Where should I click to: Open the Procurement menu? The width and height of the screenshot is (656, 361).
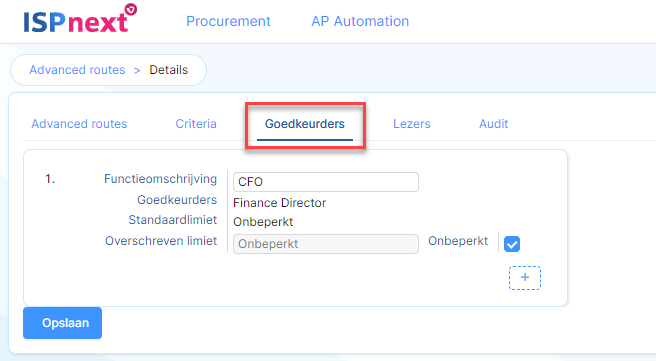pyautogui.click(x=228, y=21)
